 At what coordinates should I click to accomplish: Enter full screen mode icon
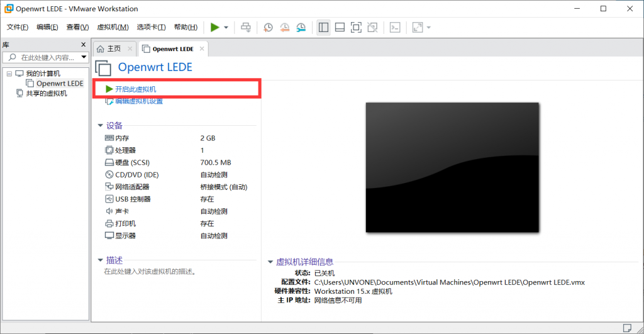pos(356,28)
